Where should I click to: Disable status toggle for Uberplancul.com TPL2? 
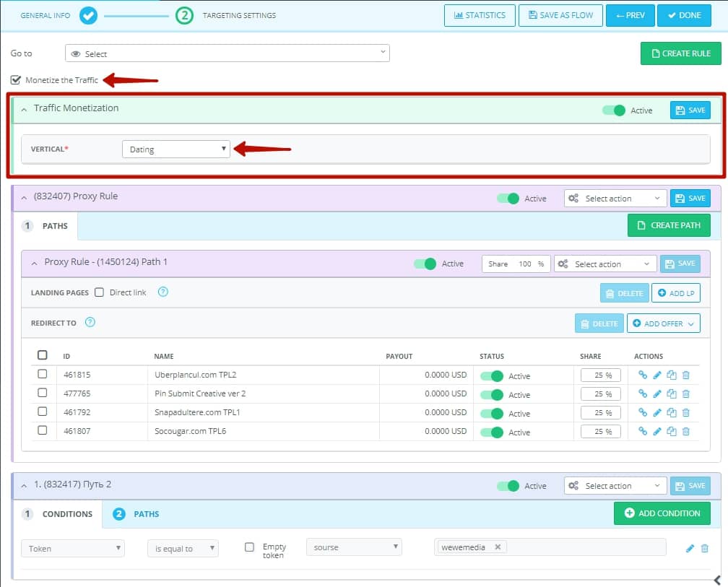492,376
